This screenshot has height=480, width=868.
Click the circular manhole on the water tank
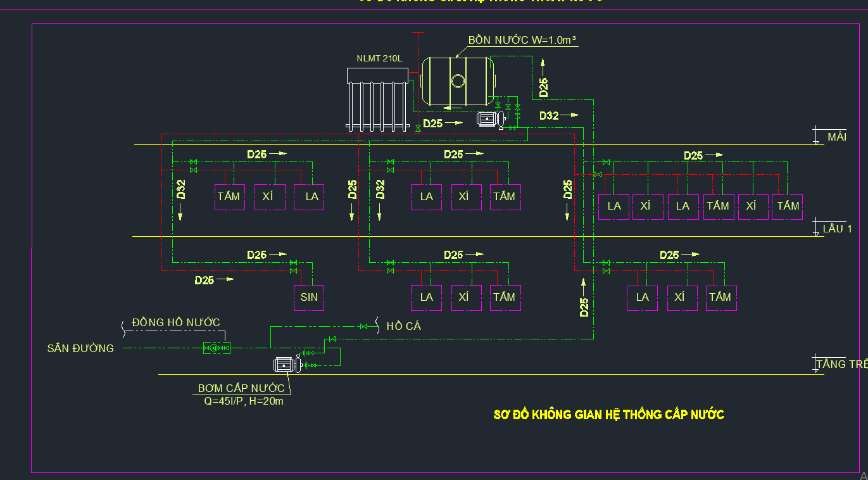pyautogui.click(x=457, y=81)
